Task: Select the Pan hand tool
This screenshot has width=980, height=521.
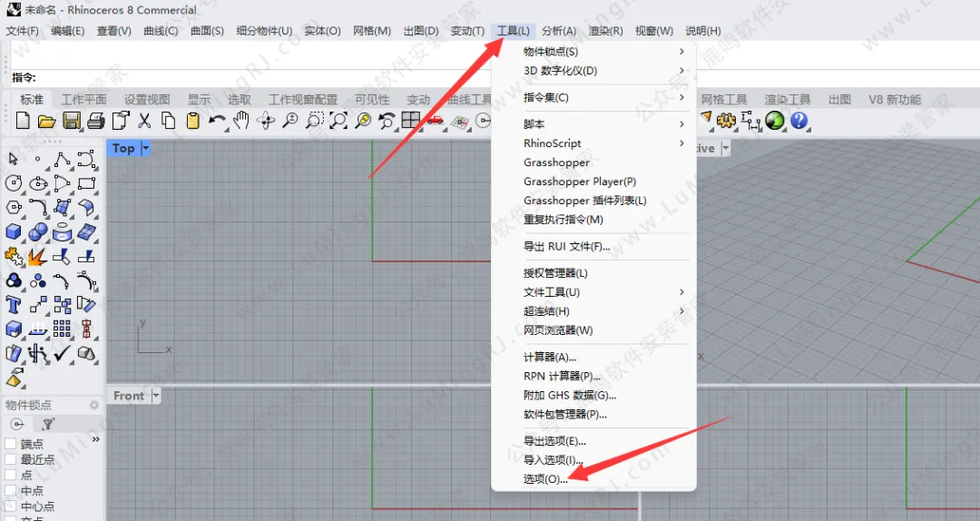Action: coord(241,120)
